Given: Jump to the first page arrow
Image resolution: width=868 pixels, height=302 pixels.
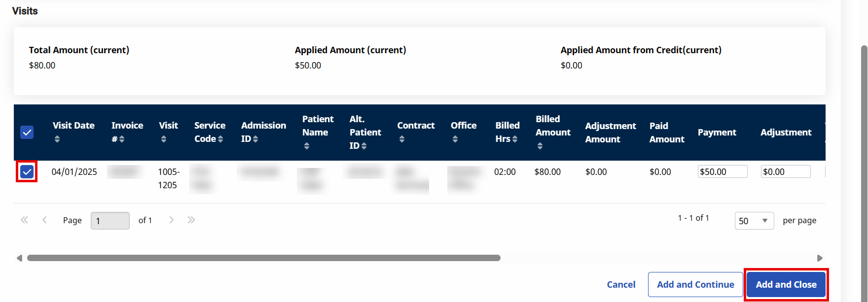Looking at the screenshot, I should pos(24,220).
